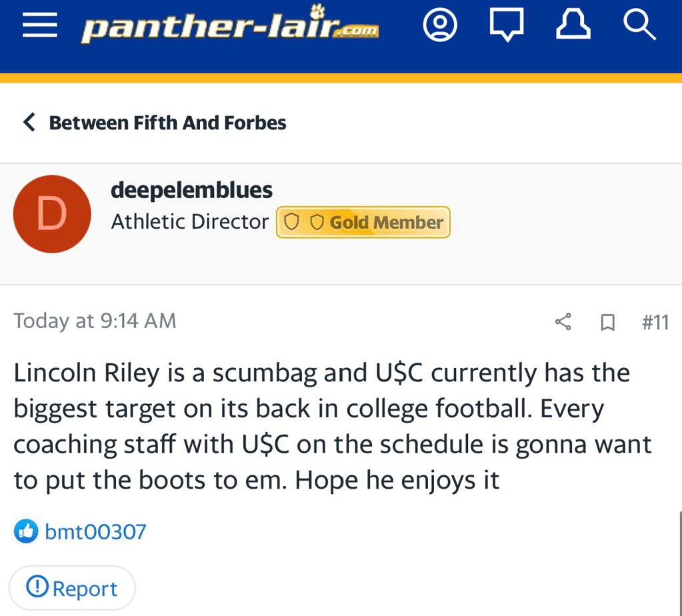Click the thumbs-up like icon
The image size is (682, 616).
pos(25,531)
